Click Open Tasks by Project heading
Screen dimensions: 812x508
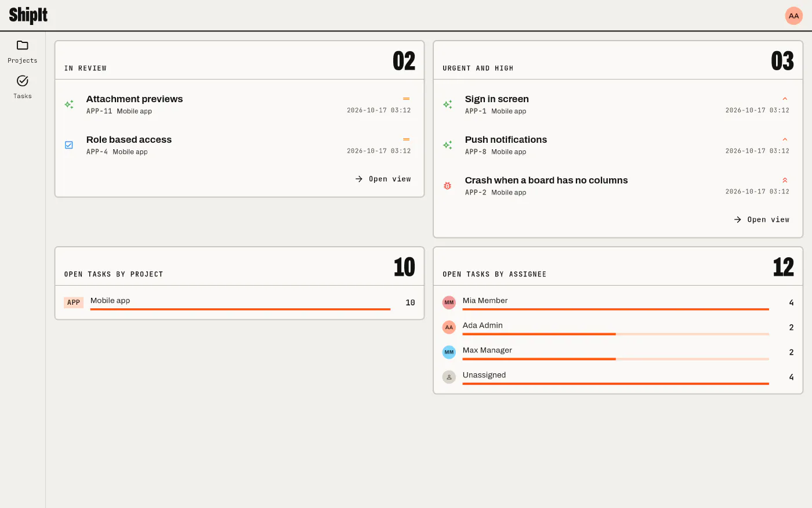114,274
